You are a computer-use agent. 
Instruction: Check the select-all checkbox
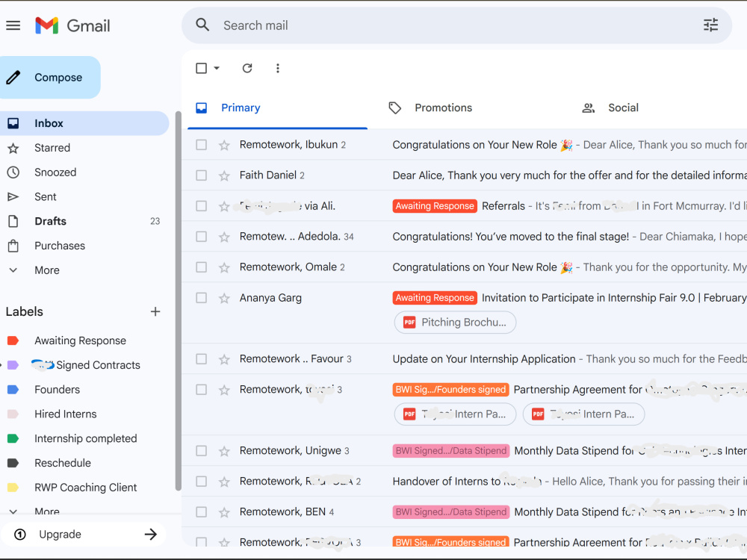click(202, 68)
